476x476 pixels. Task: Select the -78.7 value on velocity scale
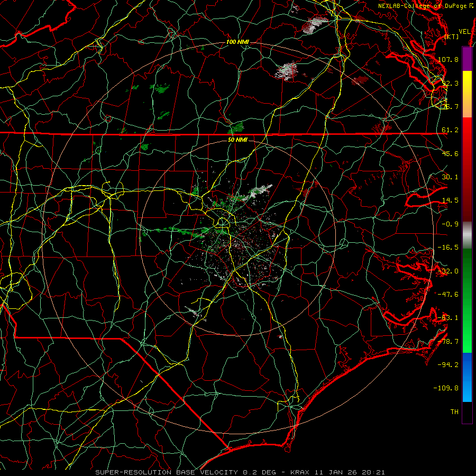(448, 342)
